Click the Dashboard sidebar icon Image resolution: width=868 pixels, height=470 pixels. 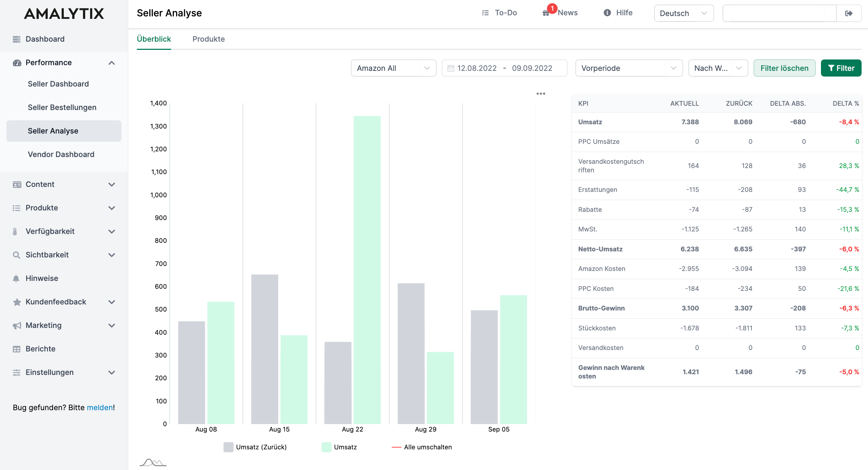coord(16,39)
